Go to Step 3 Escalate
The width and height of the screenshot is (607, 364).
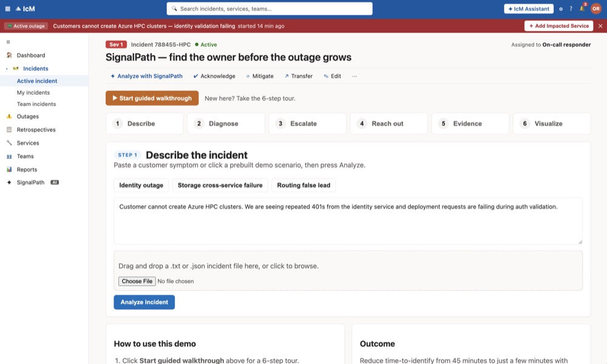307,123
